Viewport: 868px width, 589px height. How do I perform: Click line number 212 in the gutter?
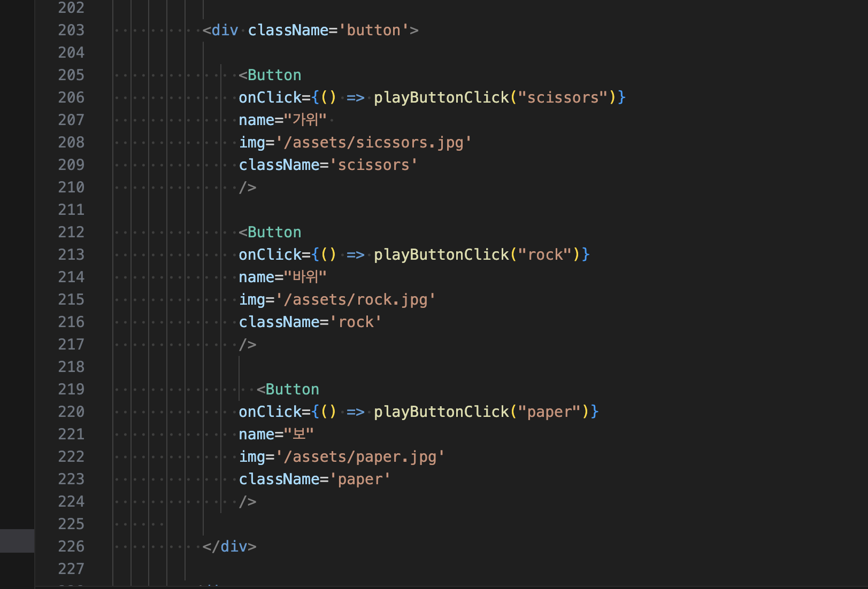tap(71, 232)
